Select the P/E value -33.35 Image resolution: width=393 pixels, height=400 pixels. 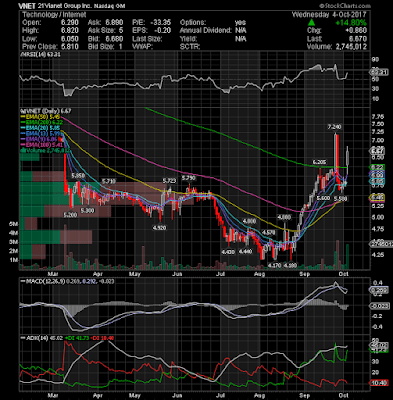click(160, 23)
